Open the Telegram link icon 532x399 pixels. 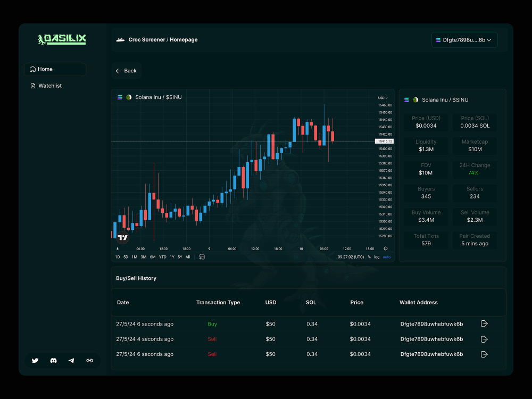coord(71,360)
